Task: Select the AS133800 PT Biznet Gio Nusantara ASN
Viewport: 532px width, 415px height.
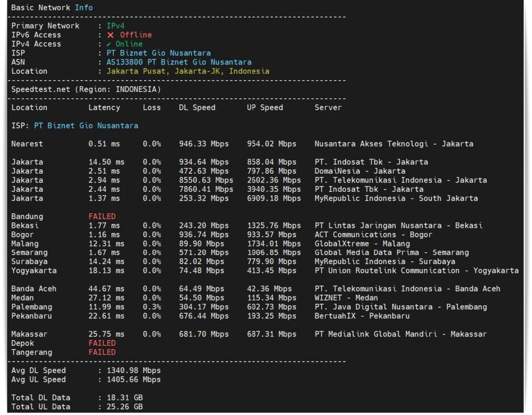Action: point(175,62)
